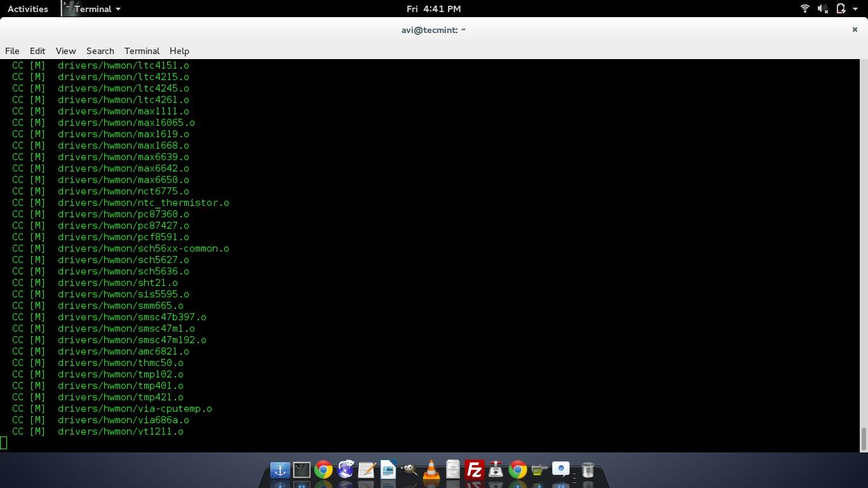Expand the system menu arrow in top bar
The image size is (868, 488).
[x=855, y=9]
